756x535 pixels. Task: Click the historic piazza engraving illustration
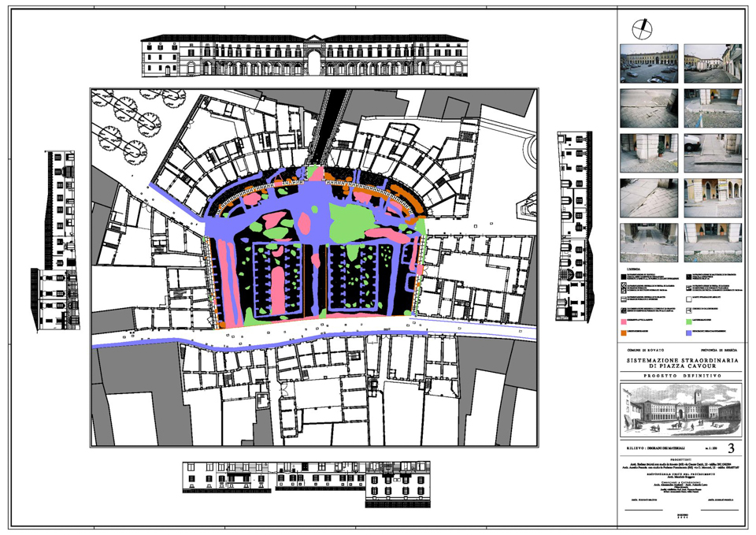click(680, 410)
